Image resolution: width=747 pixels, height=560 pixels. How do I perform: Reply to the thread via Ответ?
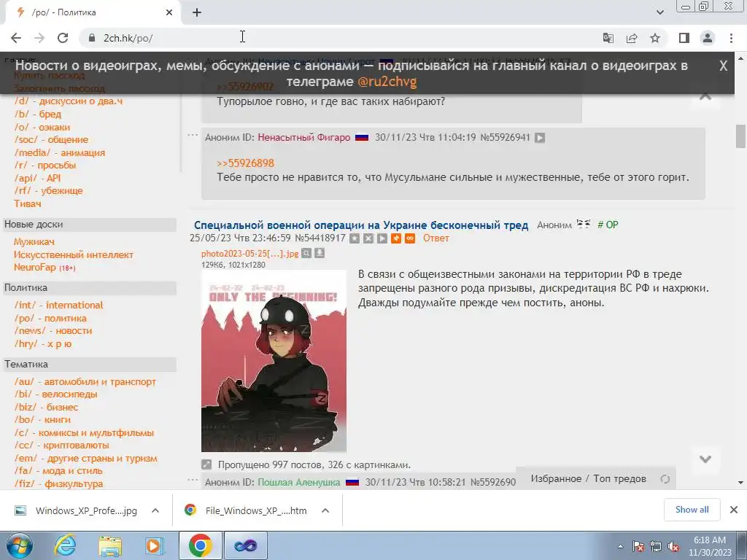coord(436,238)
